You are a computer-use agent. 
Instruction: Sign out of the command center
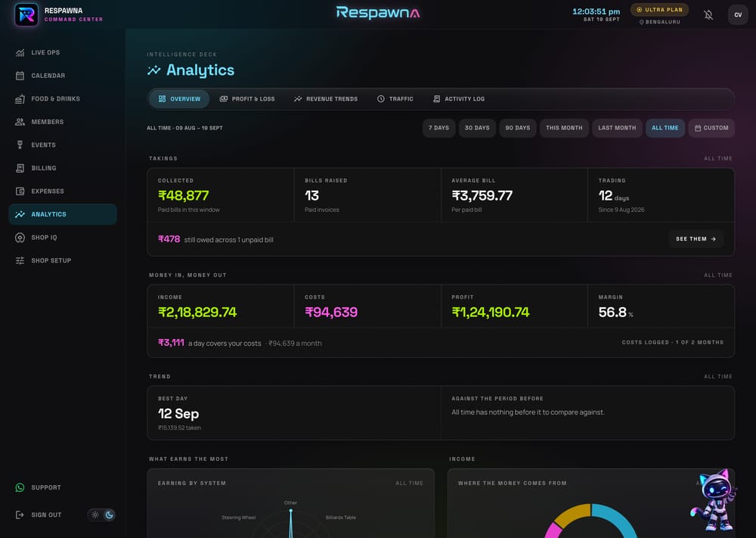(39, 515)
